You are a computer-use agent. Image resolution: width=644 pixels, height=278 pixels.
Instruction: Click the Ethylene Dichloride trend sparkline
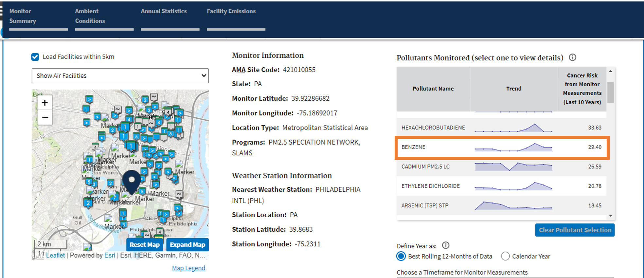pyautogui.click(x=513, y=186)
